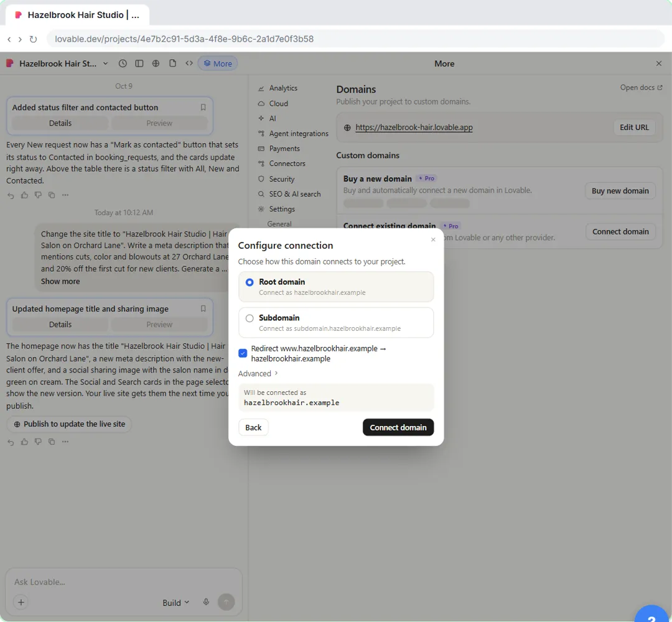The image size is (672, 622).
Task: Thumbs down the status filter response
Action: [38, 195]
